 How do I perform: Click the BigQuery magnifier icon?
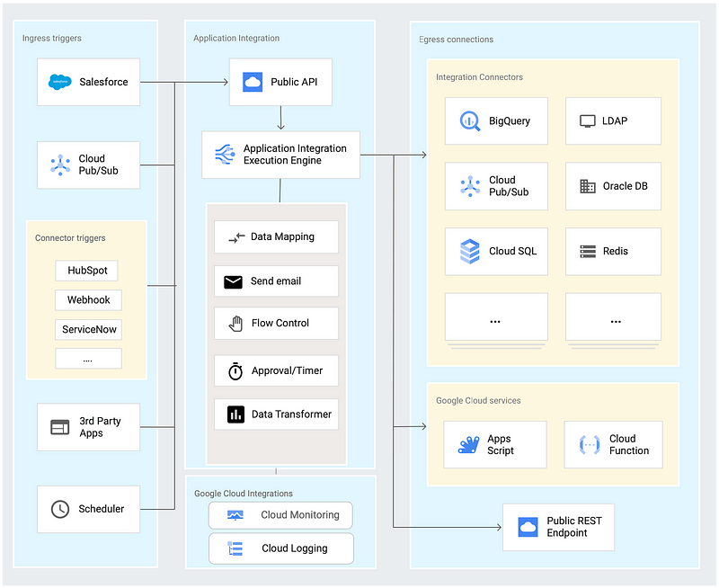click(x=470, y=121)
